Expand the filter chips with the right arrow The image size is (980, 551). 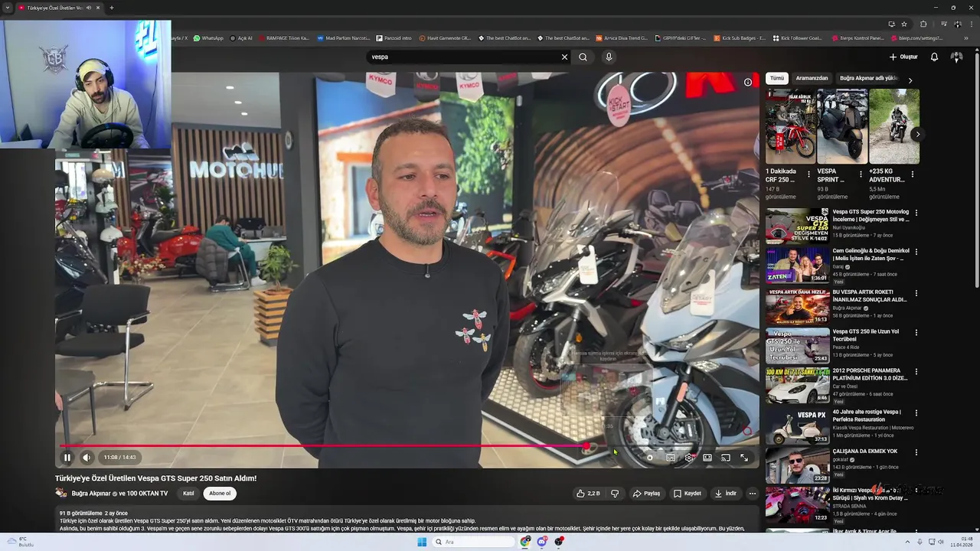tap(910, 80)
